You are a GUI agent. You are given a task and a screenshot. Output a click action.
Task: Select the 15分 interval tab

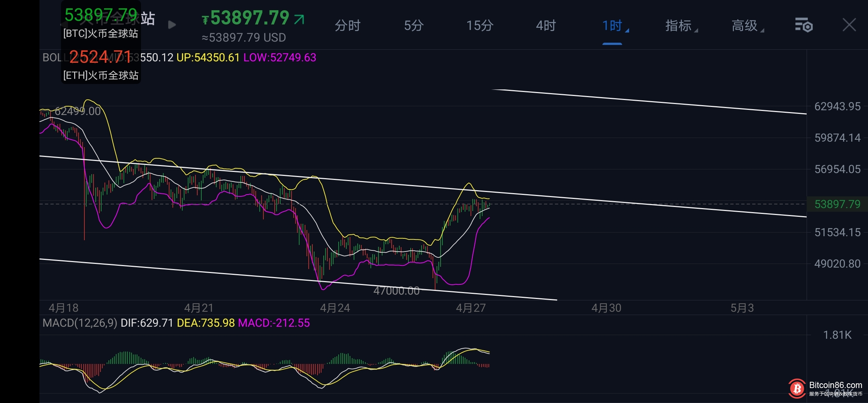pyautogui.click(x=480, y=26)
